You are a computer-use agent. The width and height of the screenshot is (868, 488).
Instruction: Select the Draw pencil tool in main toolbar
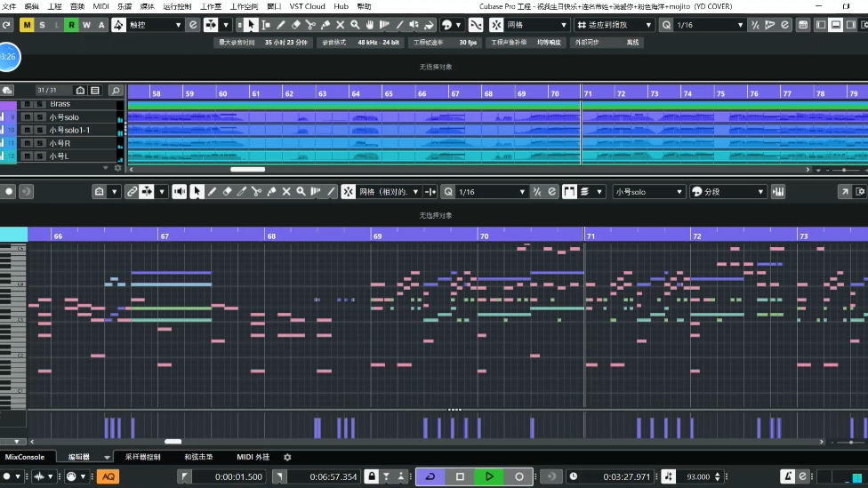pyautogui.click(x=281, y=25)
